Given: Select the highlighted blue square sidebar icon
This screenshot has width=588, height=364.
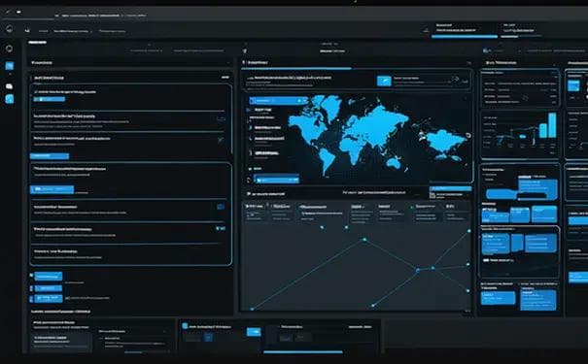Looking at the screenshot, I should [10, 66].
